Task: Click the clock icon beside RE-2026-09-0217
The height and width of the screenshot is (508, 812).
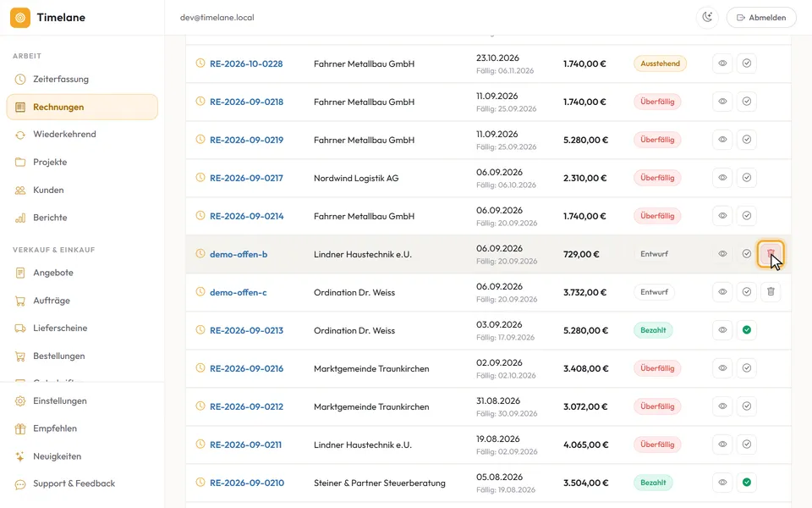Action: coord(200,177)
